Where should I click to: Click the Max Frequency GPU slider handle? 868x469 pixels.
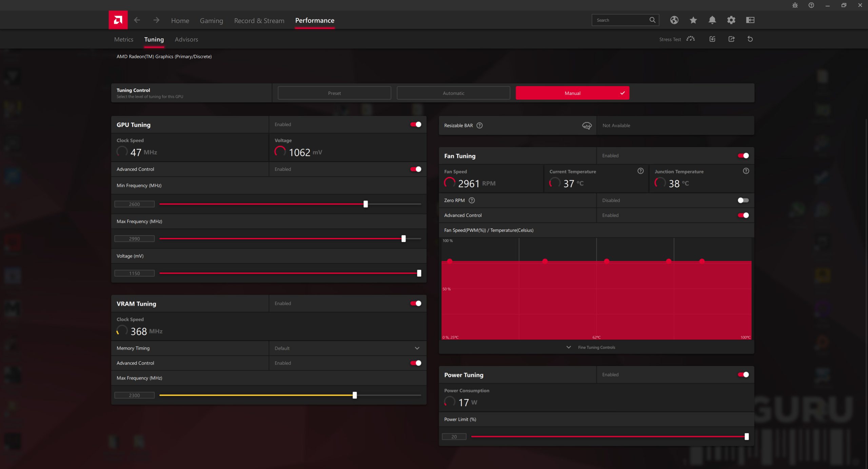coord(403,239)
